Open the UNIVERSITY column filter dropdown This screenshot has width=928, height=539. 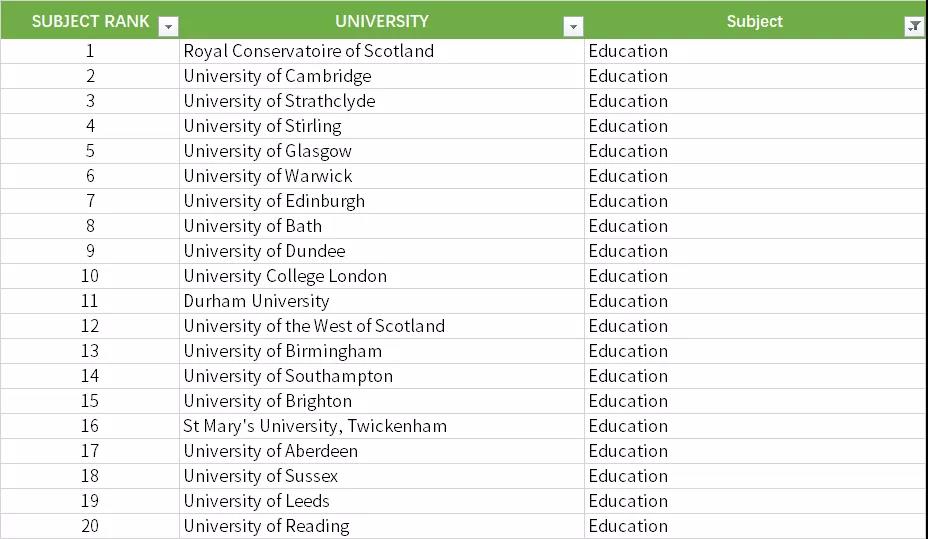coord(573,27)
